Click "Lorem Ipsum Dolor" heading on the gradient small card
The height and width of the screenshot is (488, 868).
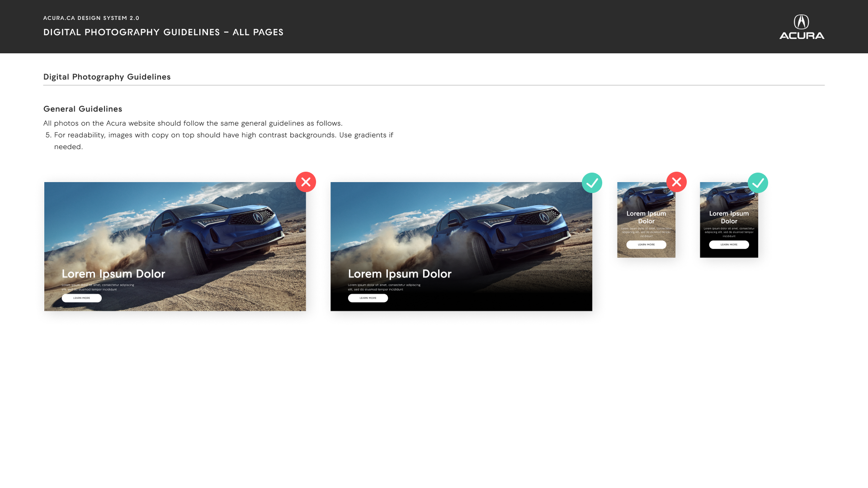coord(729,217)
